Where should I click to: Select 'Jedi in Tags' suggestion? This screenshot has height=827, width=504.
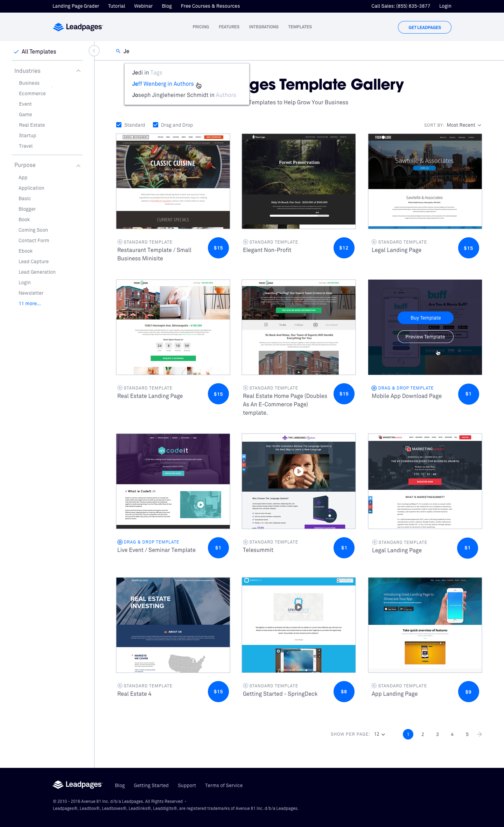pyautogui.click(x=147, y=72)
